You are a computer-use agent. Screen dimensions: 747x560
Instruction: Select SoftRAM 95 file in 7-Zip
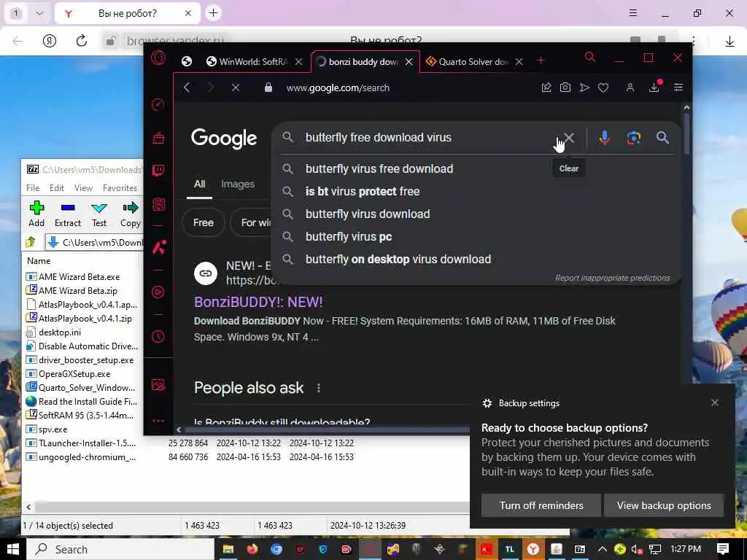click(81, 415)
